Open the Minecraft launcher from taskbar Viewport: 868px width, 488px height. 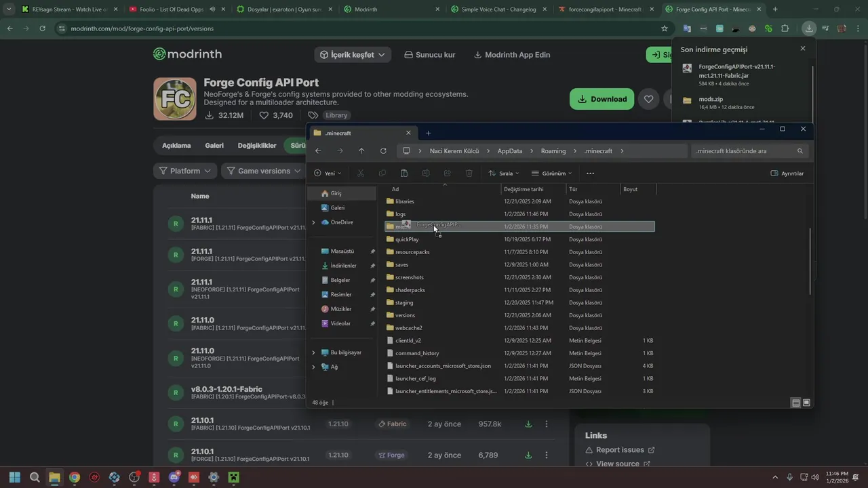[233, 477]
